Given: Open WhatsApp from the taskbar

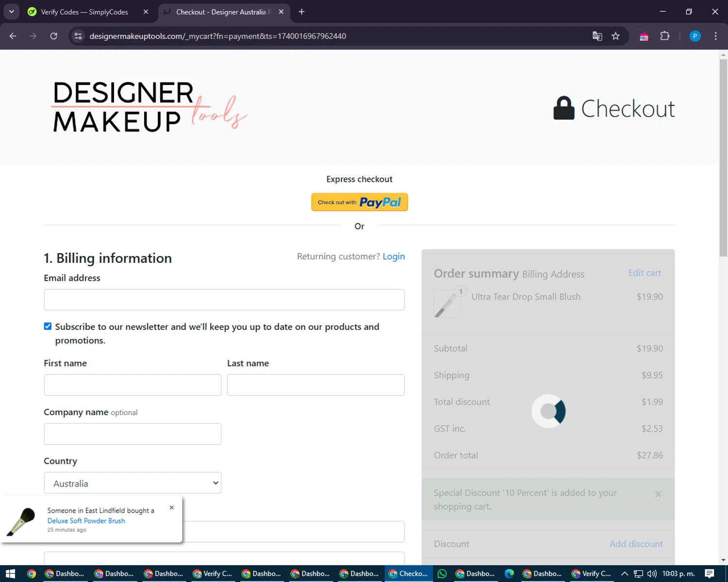Looking at the screenshot, I should [x=442, y=574].
